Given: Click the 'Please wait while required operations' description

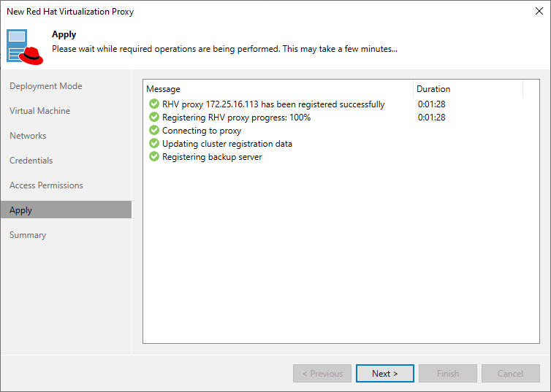Looking at the screenshot, I should (x=224, y=49).
